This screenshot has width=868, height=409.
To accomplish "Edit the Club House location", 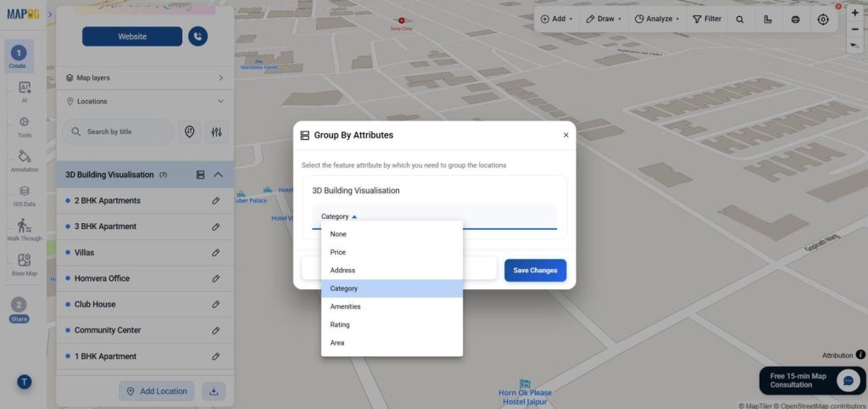I will point(216,305).
